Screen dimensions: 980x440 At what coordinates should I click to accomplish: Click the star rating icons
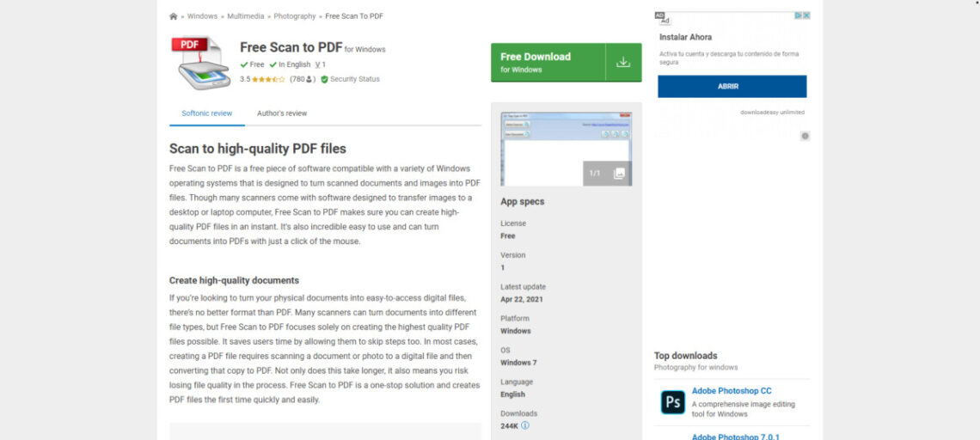(268, 79)
